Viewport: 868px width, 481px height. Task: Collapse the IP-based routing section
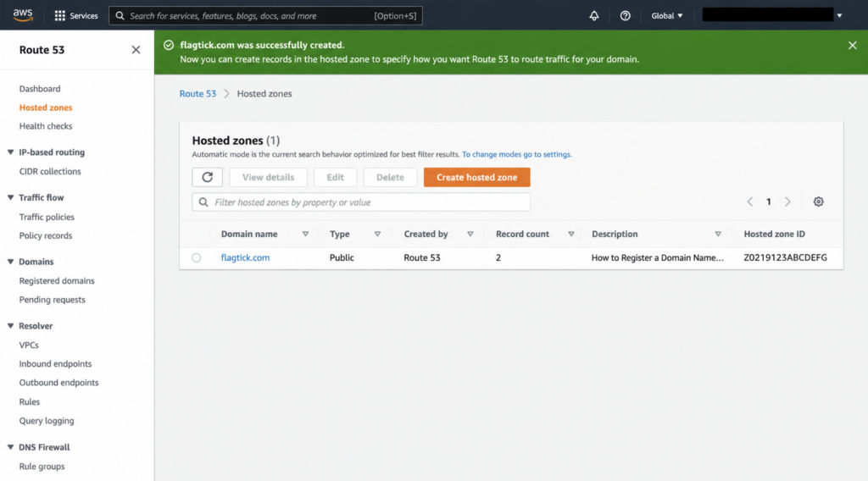[x=10, y=152]
